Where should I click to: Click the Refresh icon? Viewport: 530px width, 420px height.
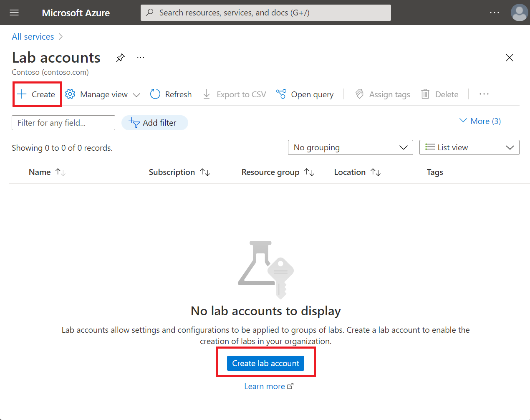click(155, 94)
